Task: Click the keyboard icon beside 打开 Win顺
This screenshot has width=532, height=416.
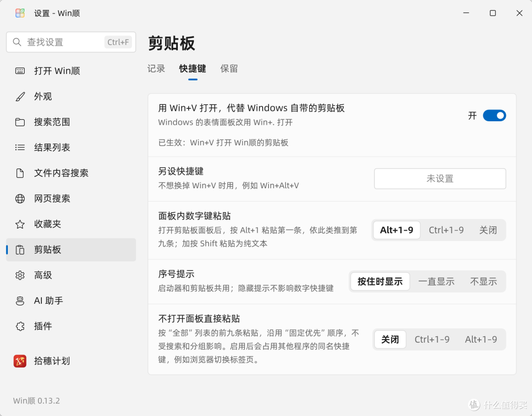Action: pos(20,71)
